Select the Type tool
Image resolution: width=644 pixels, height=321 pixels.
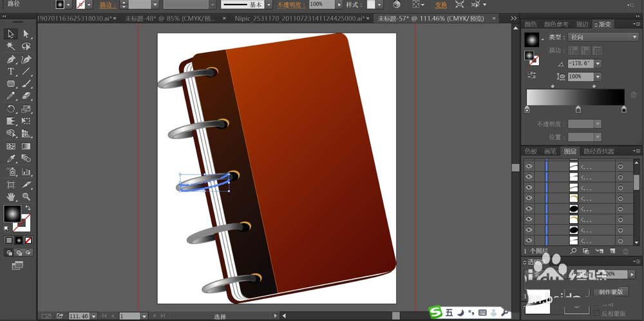tap(11, 72)
